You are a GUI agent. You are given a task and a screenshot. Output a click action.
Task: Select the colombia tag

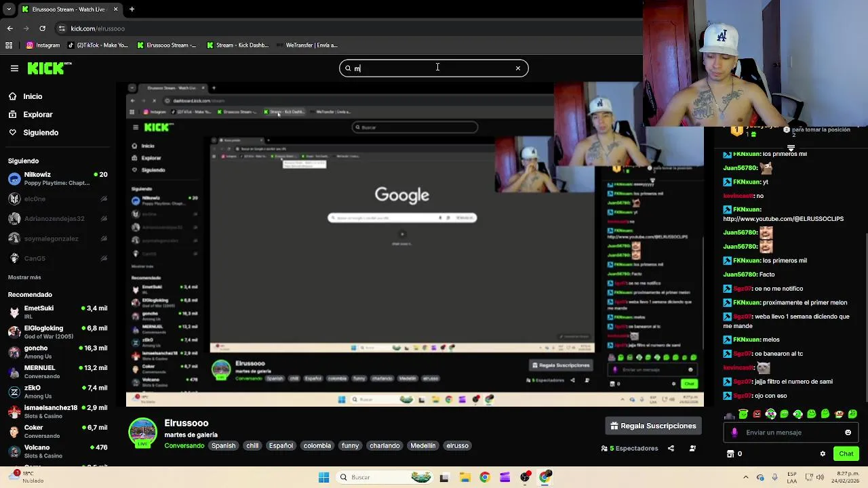click(317, 446)
